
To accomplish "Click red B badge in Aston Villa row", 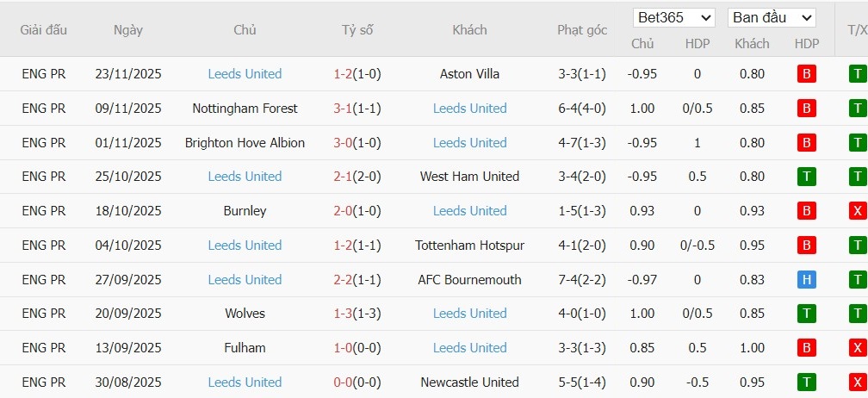I will tap(807, 74).
